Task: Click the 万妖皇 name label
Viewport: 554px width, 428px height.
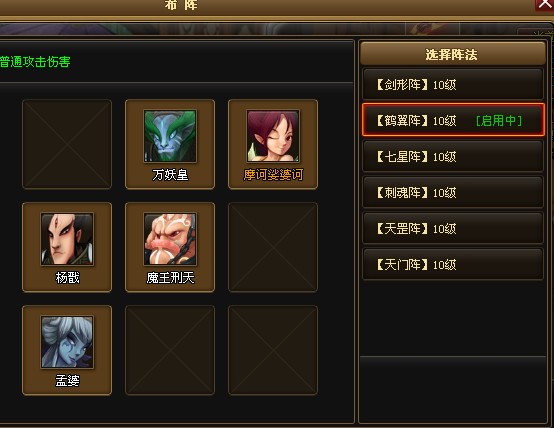Action: [170, 175]
